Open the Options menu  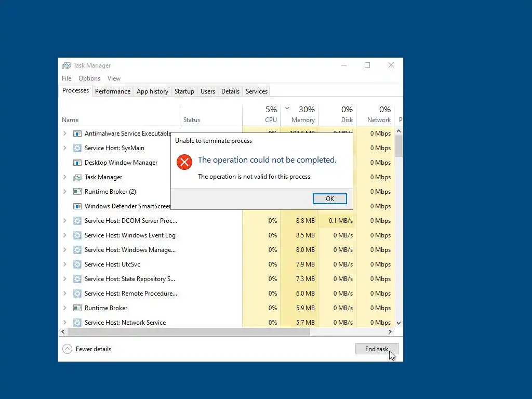tap(89, 78)
